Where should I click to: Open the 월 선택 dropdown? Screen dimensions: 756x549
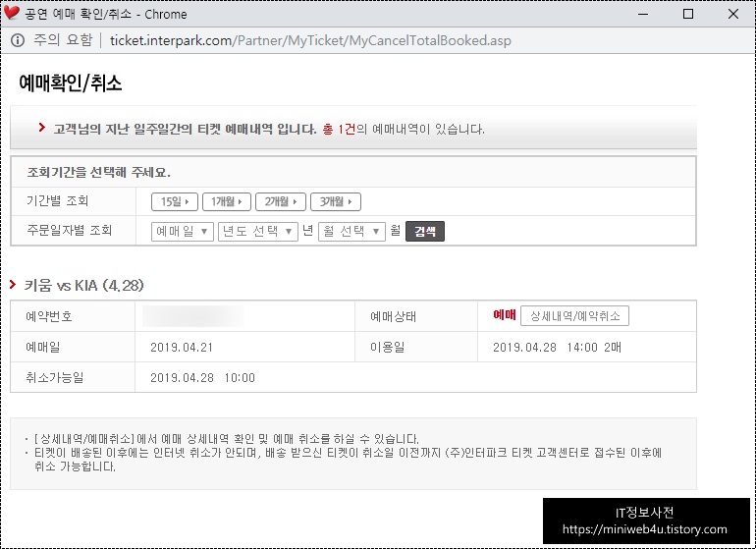coord(351,232)
